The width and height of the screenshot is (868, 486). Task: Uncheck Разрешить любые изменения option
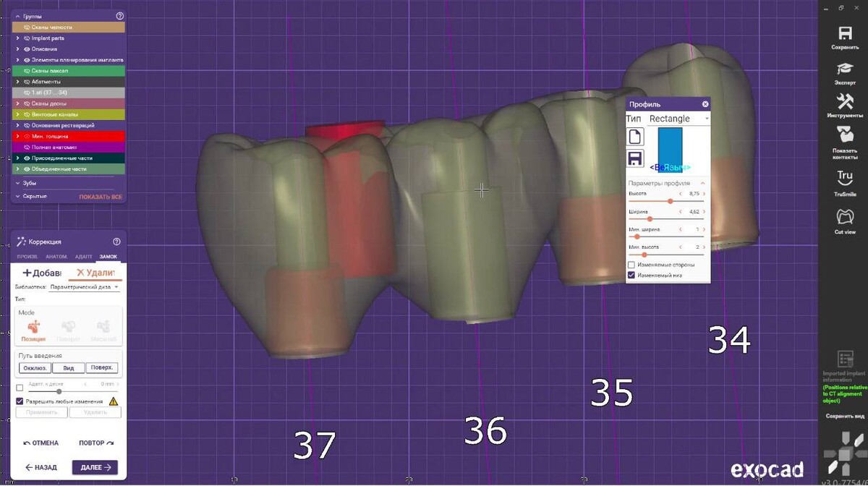pyautogui.click(x=20, y=401)
